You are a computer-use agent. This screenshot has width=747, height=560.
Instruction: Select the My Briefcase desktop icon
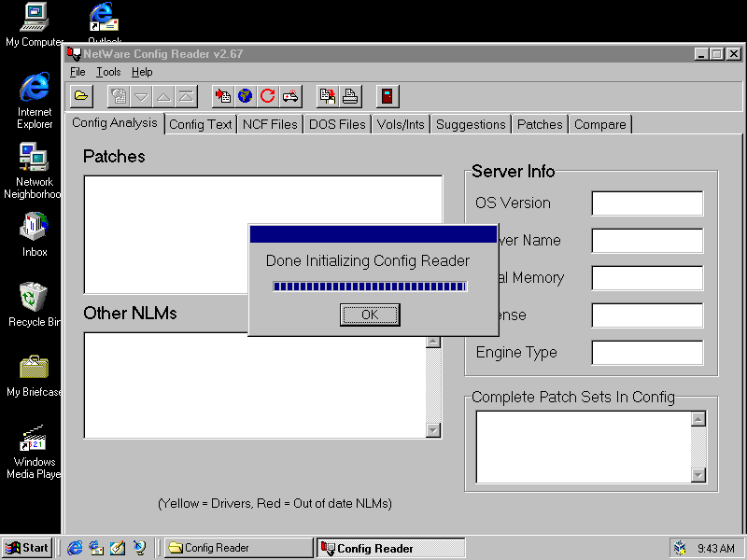pyautogui.click(x=34, y=375)
